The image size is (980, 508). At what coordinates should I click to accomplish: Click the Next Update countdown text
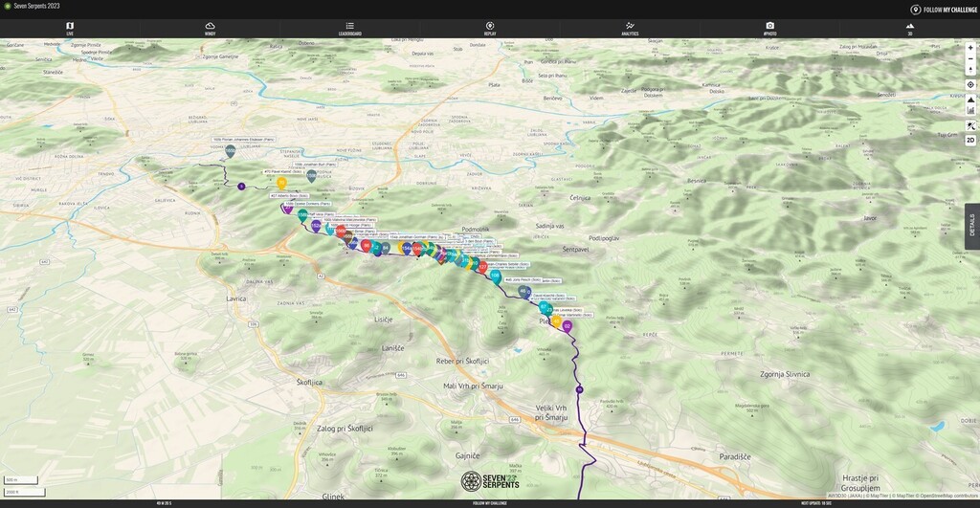pos(815,503)
